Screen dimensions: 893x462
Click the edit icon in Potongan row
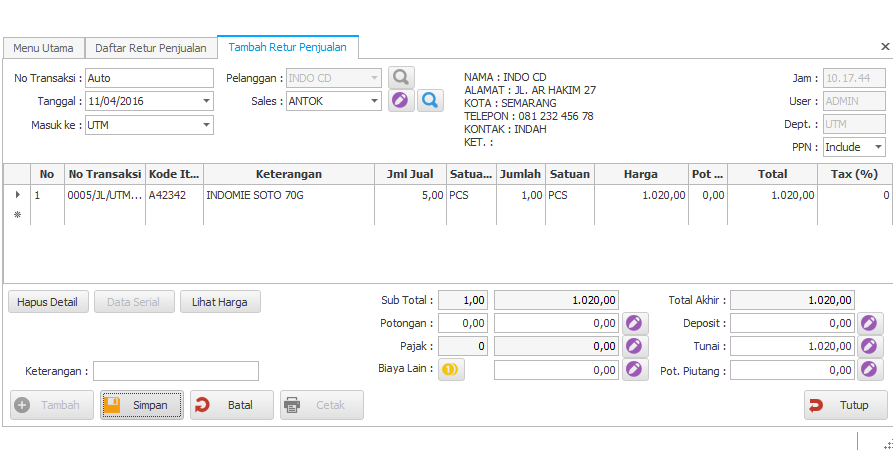point(635,324)
